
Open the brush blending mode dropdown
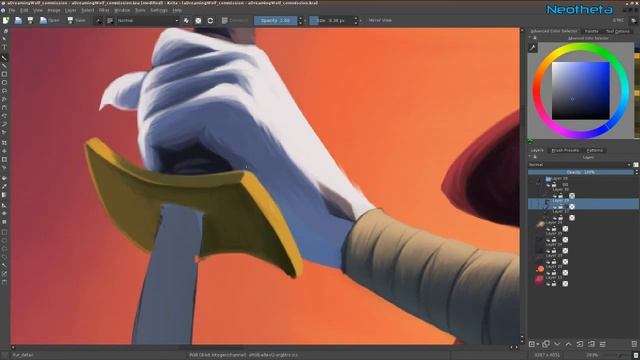click(x=148, y=20)
